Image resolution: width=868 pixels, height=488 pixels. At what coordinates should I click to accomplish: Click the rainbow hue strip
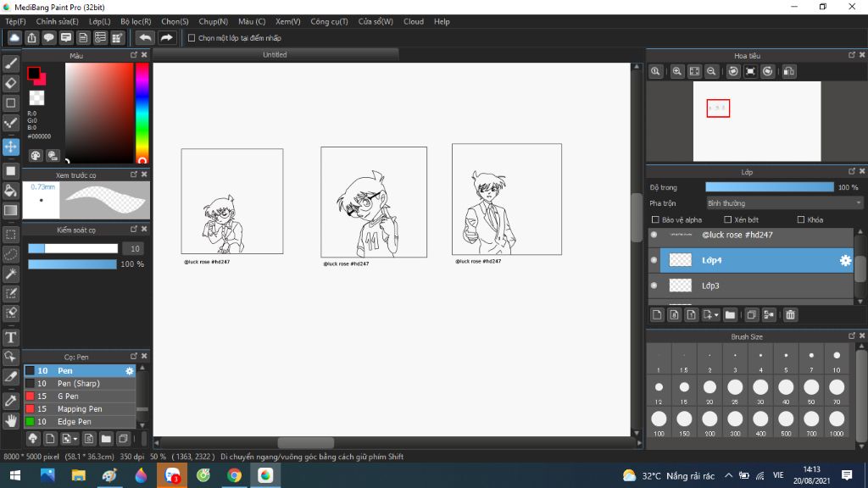142,113
